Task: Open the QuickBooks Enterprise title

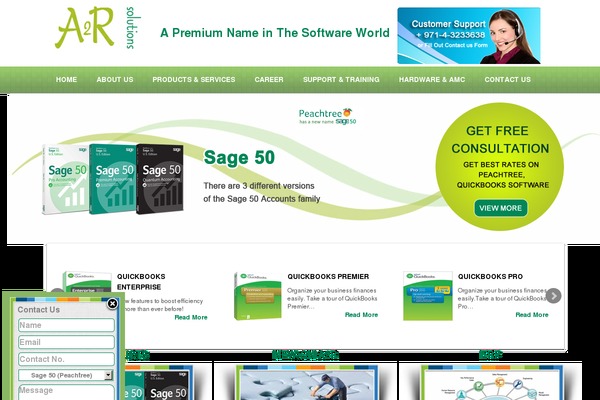Action: (x=141, y=282)
